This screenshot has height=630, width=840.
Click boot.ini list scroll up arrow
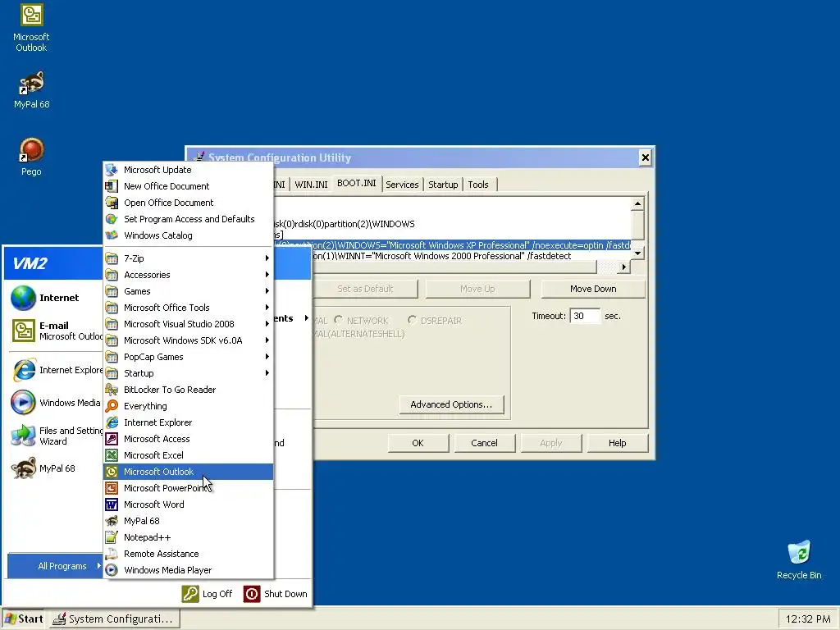637,203
